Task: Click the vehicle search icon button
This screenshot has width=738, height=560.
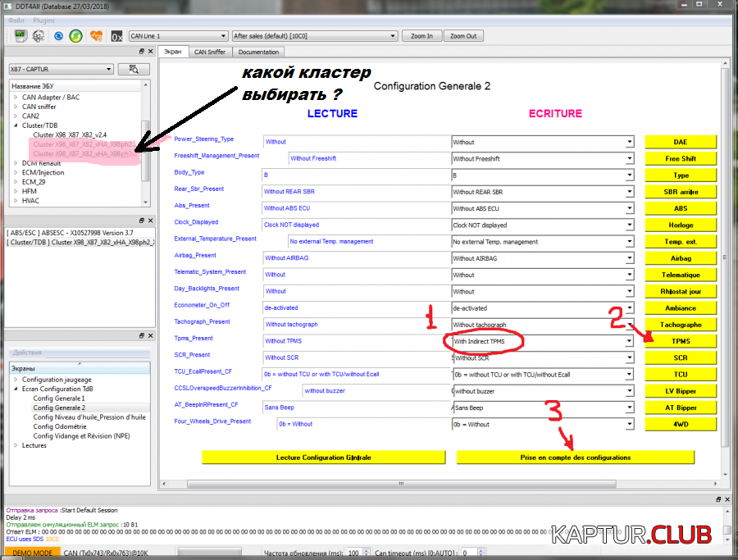Action: click(134, 69)
